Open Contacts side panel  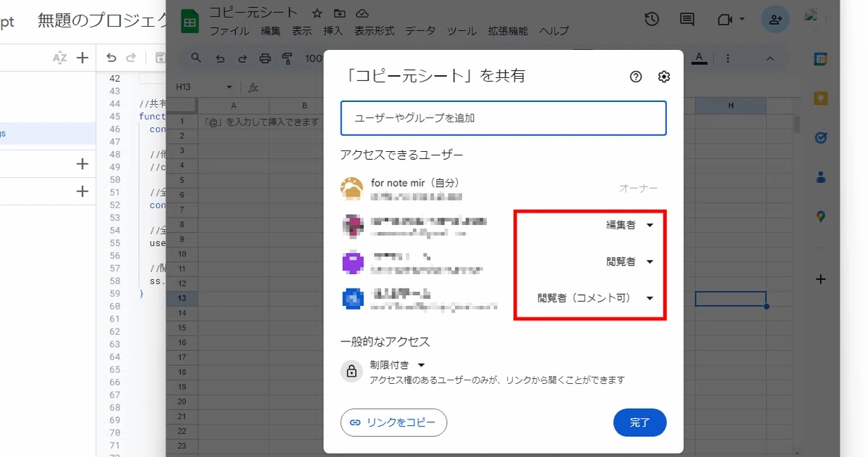click(x=820, y=176)
